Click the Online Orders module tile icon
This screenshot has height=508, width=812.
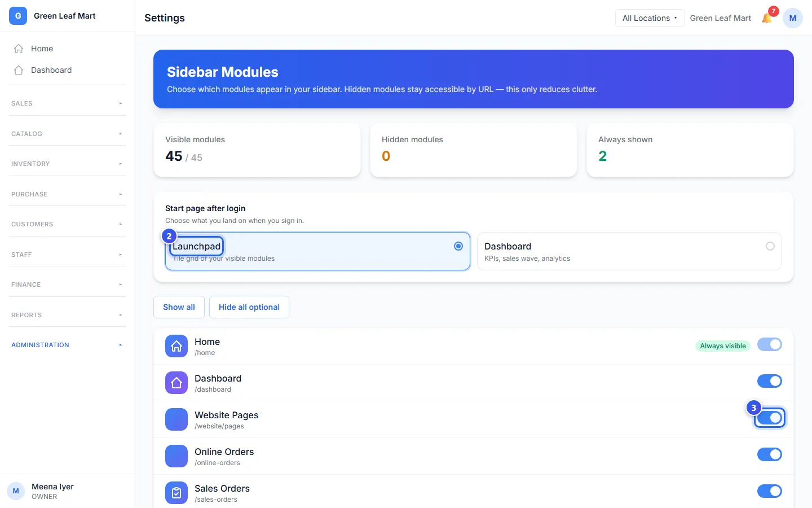point(176,456)
